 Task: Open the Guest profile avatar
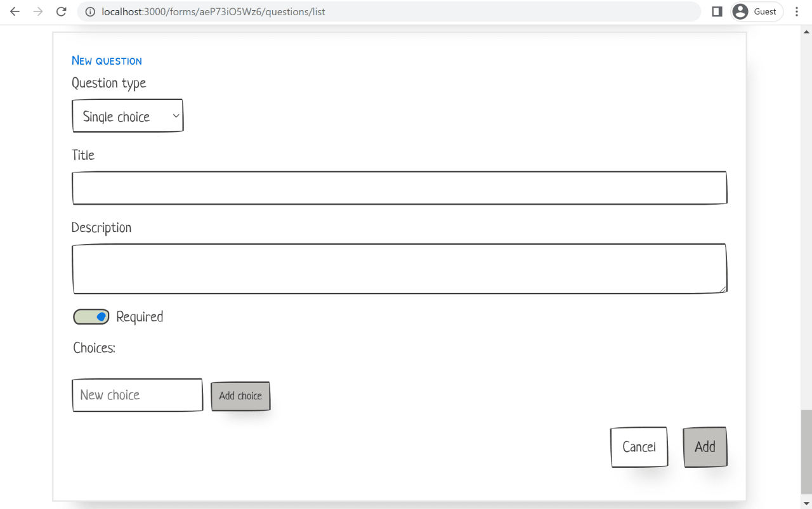pos(740,11)
